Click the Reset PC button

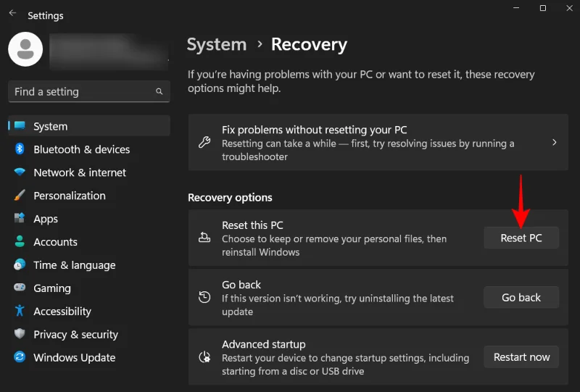pos(521,238)
